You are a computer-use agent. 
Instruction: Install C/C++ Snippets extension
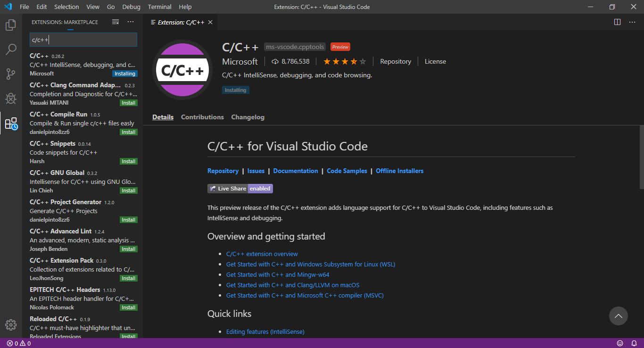coord(128,161)
